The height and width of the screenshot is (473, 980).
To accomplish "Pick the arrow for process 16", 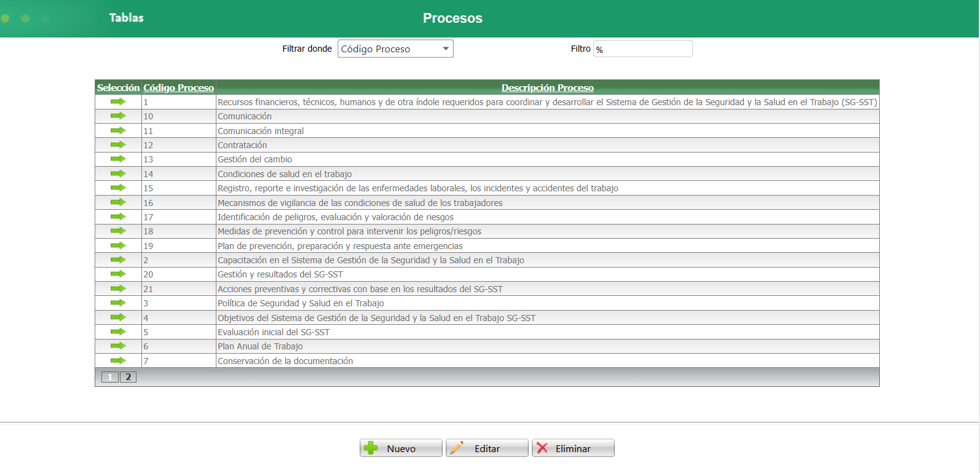I will click(x=118, y=202).
